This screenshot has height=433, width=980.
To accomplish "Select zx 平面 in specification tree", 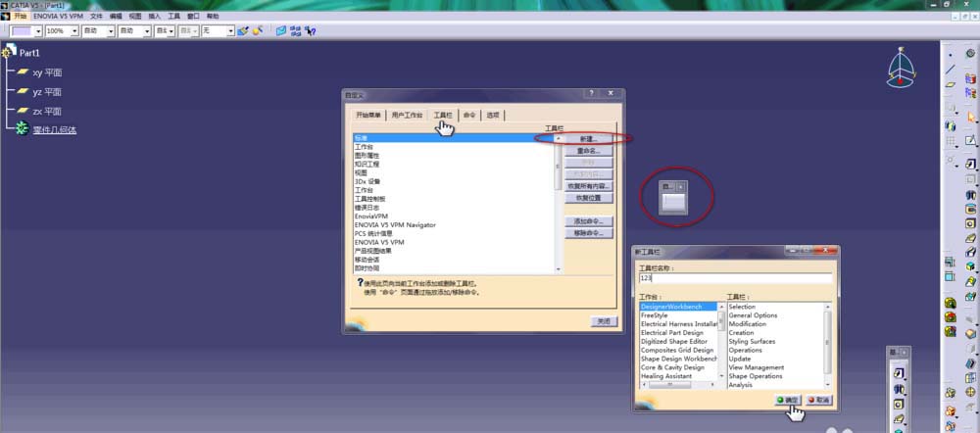I will pyautogui.click(x=47, y=112).
